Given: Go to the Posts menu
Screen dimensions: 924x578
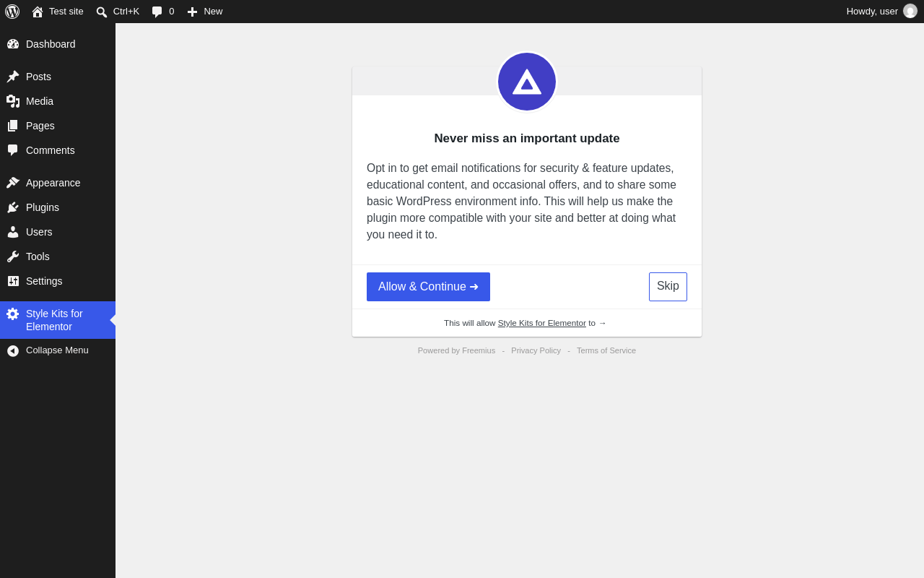Looking at the screenshot, I should click(x=58, y=77).
